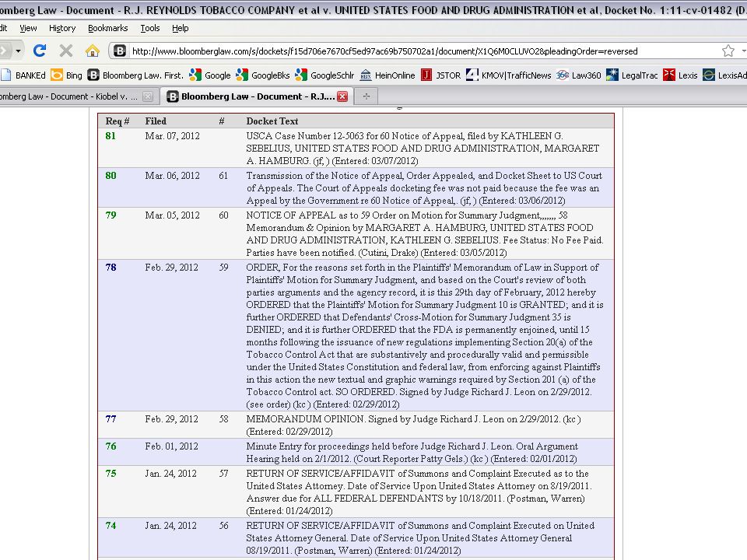This screenshot has width=747, height=560.
Task: Open the GoogleSchlr bookmark
Action: [324, 75]
